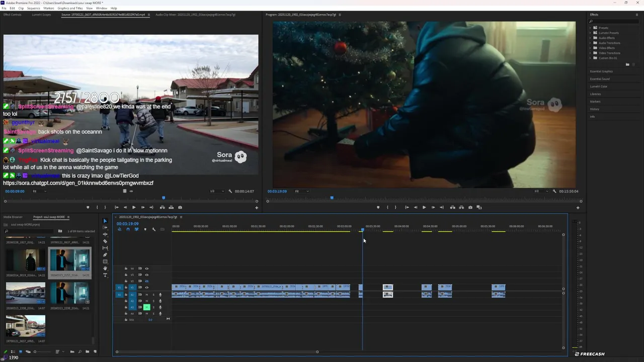
Task: Select the Hand tool
Action: (x=105, y=268)
